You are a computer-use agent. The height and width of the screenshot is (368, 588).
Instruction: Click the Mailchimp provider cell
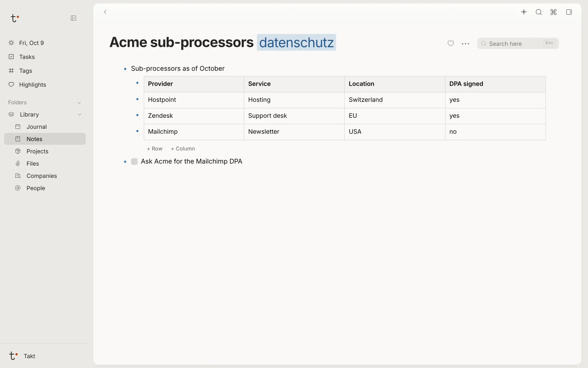(x=194, y=132)
